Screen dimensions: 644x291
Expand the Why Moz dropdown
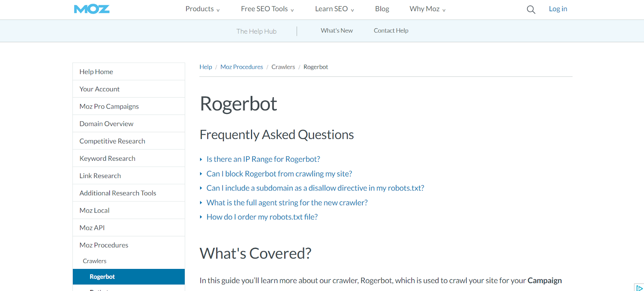tap(427, 9)
